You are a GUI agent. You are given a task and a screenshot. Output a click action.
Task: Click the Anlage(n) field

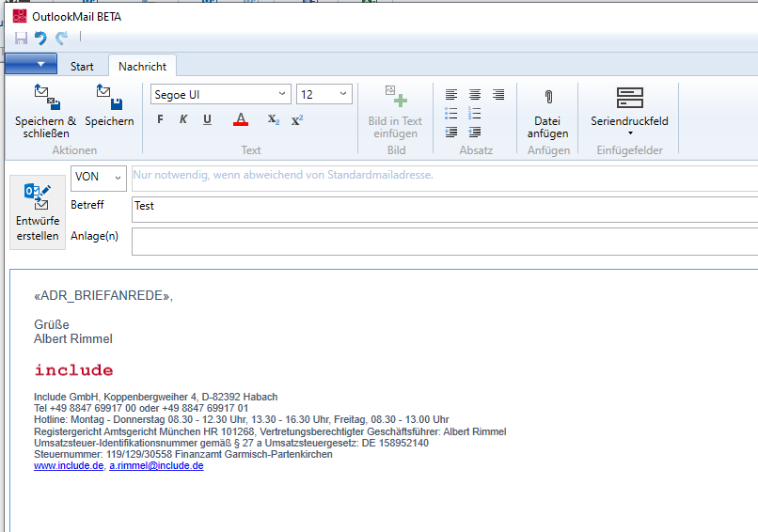[x=445, y=242]
